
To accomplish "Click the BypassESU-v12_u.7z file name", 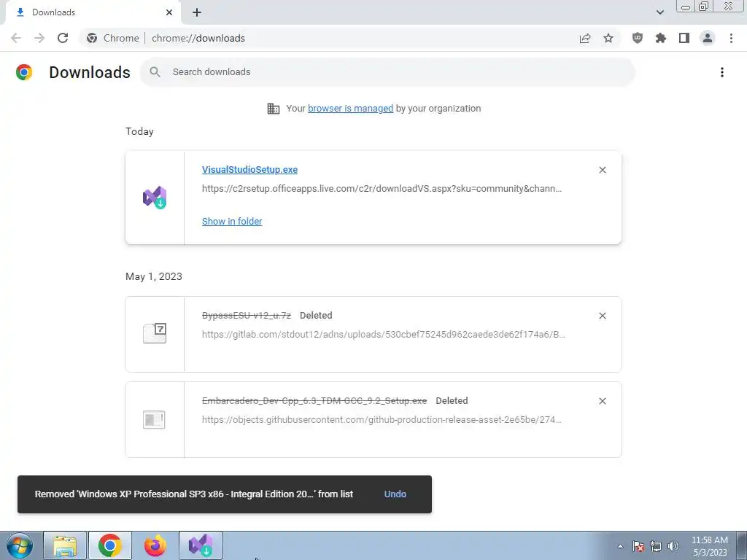I will 247,315.
